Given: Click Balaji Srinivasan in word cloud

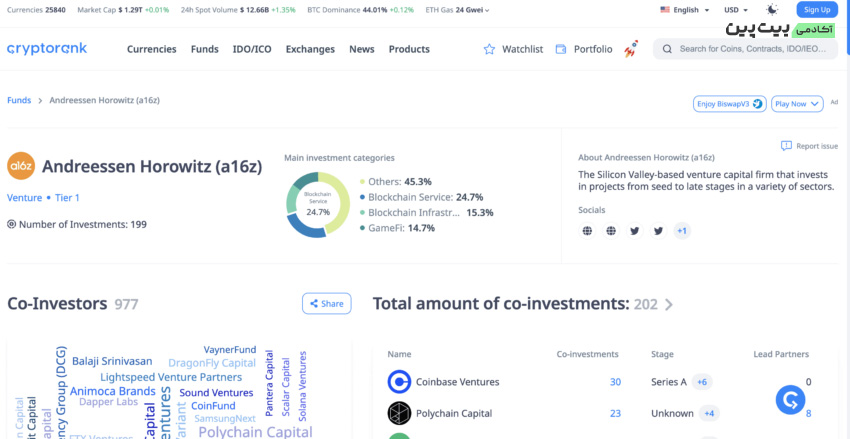Looking at the screenshot, I should tap(112, 361).
